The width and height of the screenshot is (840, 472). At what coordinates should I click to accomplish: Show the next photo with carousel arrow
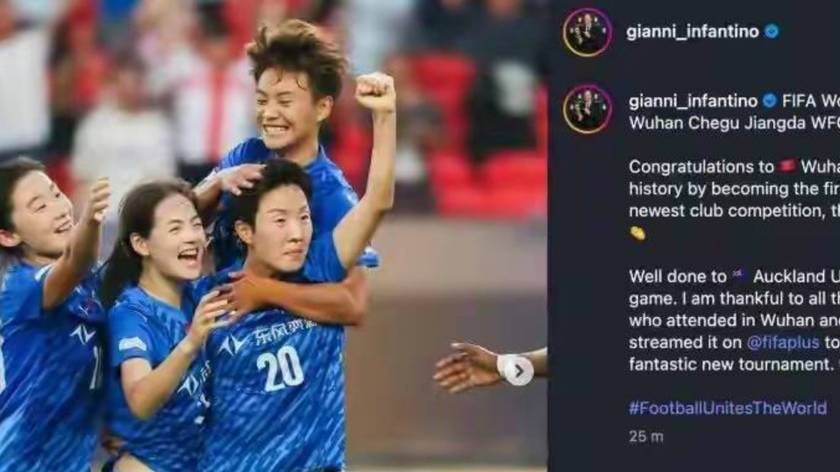518,370
